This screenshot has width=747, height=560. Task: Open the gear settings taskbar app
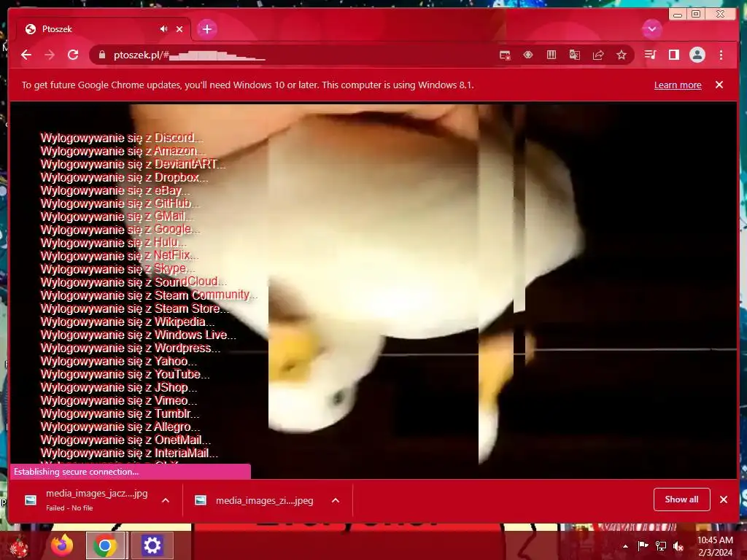(152, 545)
